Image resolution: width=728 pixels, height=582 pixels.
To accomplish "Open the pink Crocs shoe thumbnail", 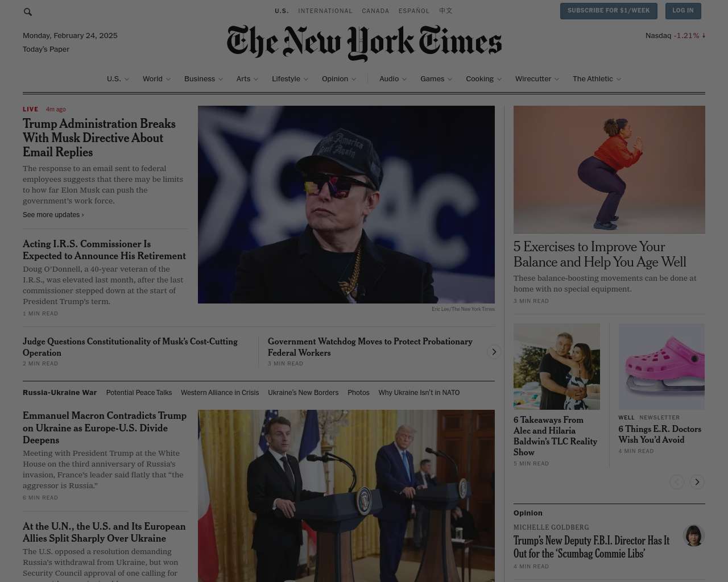I will (x=661, y=367).
